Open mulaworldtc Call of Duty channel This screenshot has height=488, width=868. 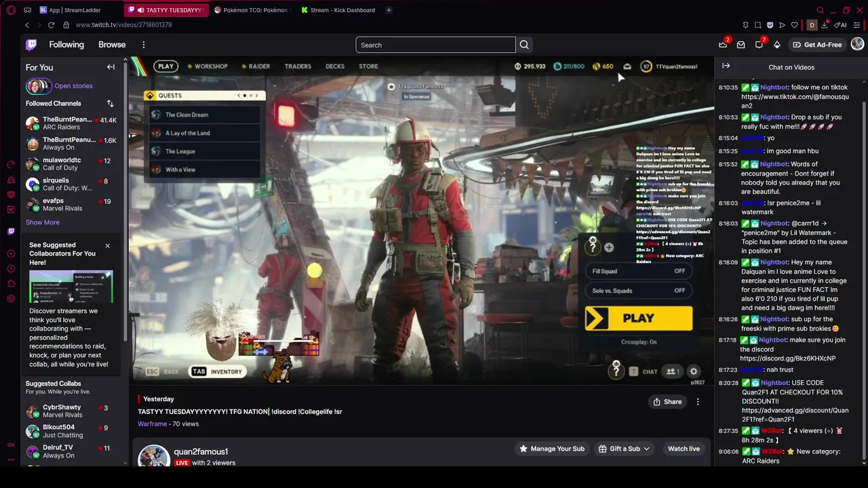point(71,164)
